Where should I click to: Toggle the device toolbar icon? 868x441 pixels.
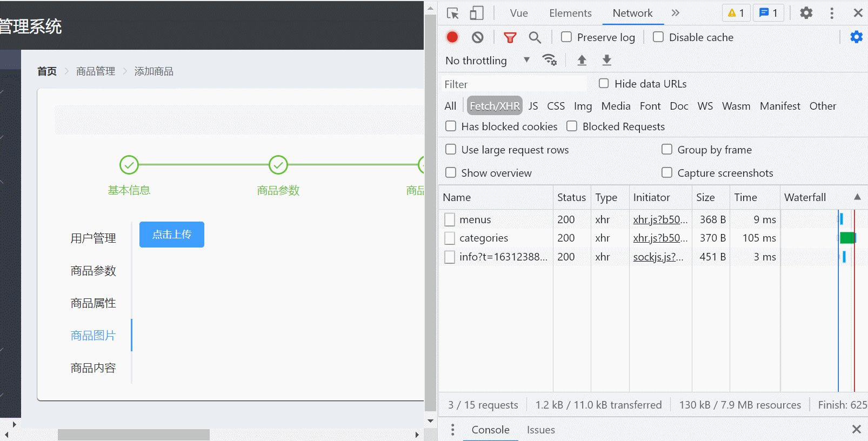(476, 13)
